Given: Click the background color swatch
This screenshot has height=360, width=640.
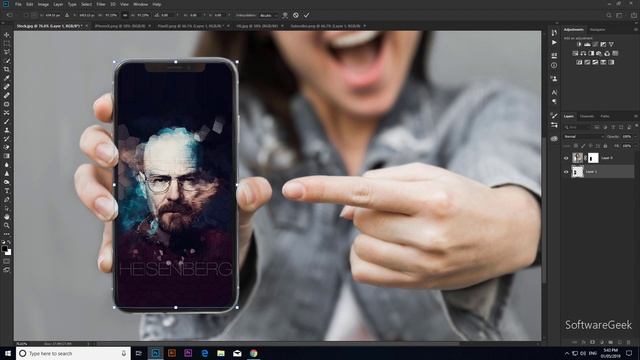Looking at the screenshot, I should pos(9,252).
